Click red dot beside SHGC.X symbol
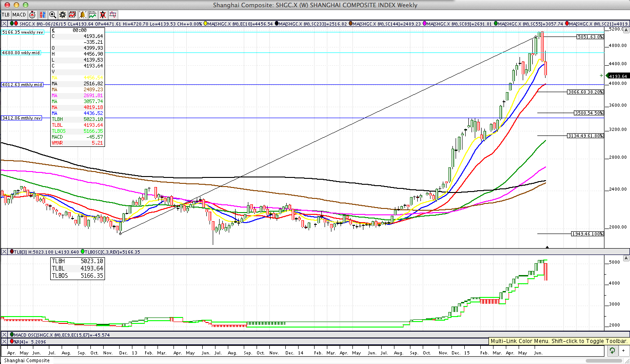This screenshot has width=630, height=364. pos(16,23)
